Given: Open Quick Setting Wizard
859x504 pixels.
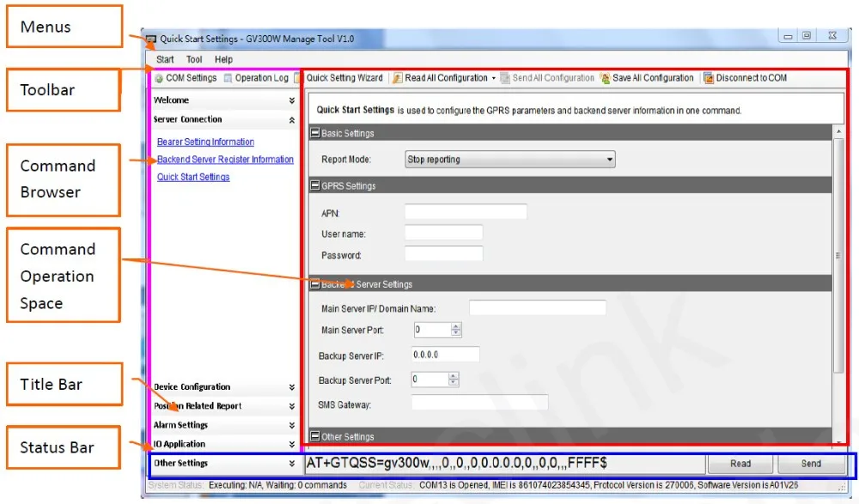Looking at the screenshot, I should click(344, 78).
